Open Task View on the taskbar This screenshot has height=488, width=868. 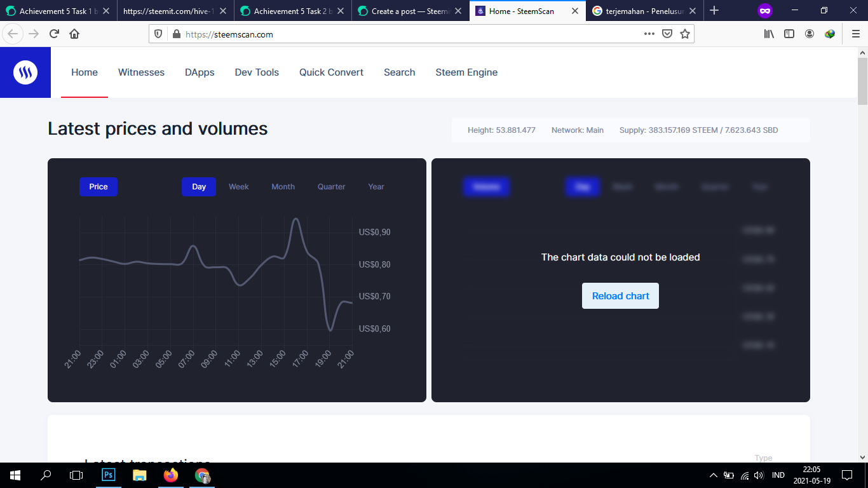point(76,475)
